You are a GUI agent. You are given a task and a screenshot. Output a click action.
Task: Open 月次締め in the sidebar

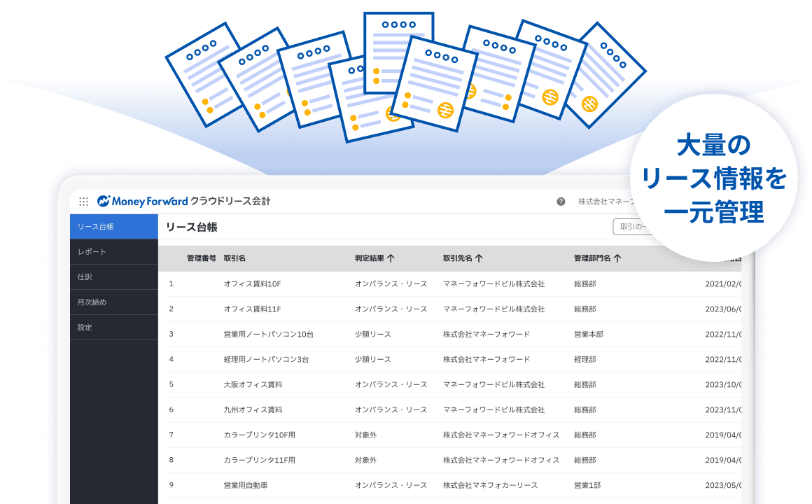pos(114,302)
